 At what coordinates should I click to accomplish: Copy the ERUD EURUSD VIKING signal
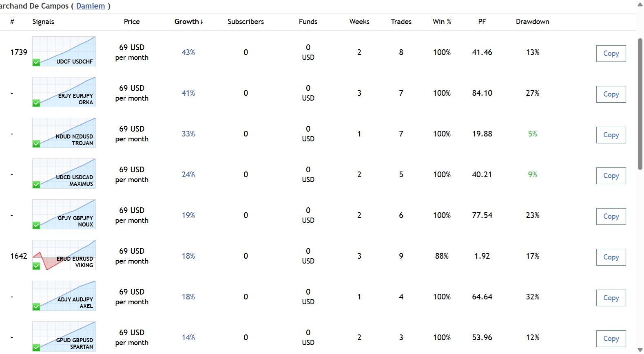coord(611,257)
